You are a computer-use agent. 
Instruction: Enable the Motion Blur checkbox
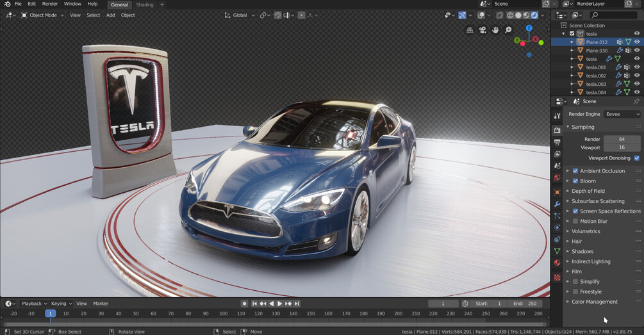tap(575, 221)
